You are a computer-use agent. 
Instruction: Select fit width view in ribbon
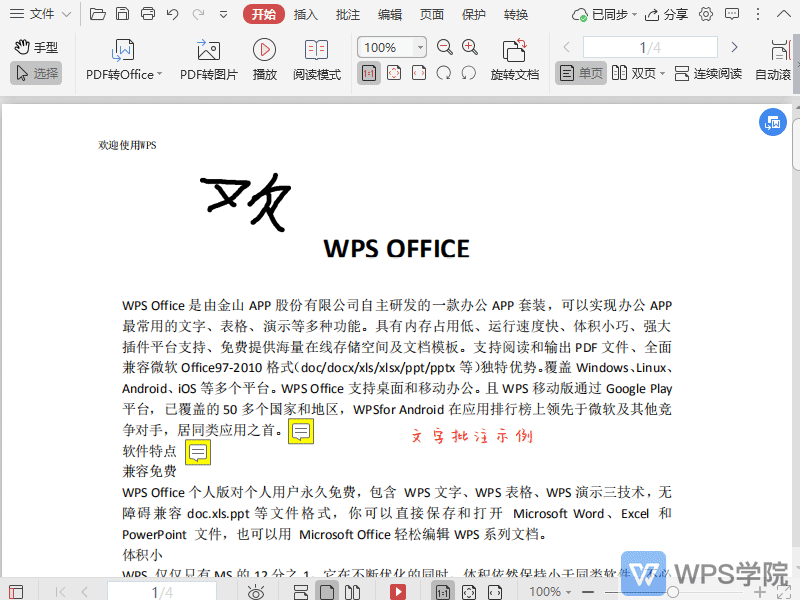click(x=419, y=73)
